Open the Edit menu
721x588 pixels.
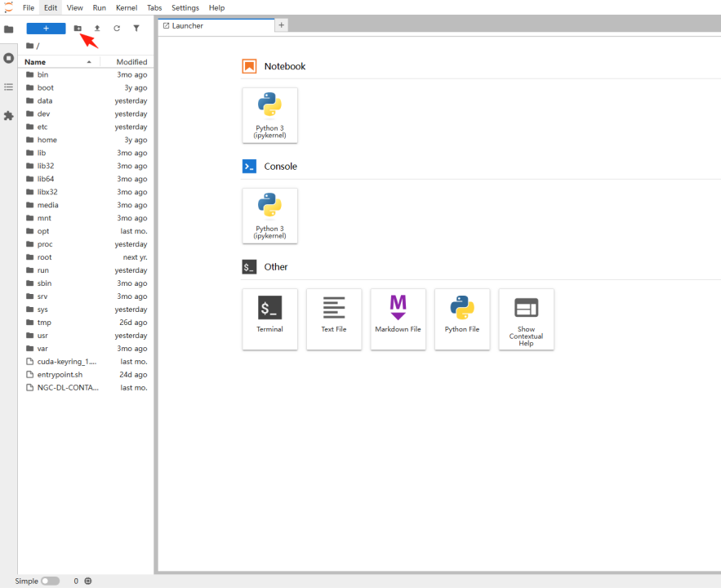pos(51,8)
